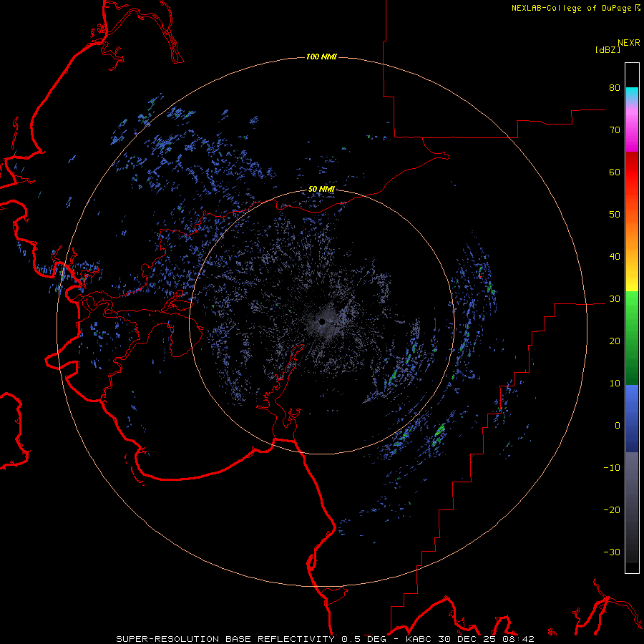Viewport: 644px width, 644px height.
Task: Select the 100 NMI range ring label
Action: 321,57
